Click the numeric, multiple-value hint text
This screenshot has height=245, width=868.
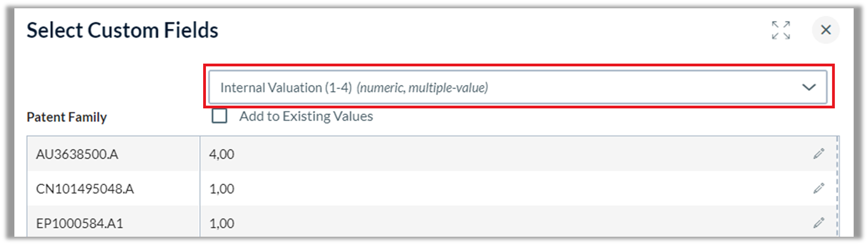coord(422,87)
